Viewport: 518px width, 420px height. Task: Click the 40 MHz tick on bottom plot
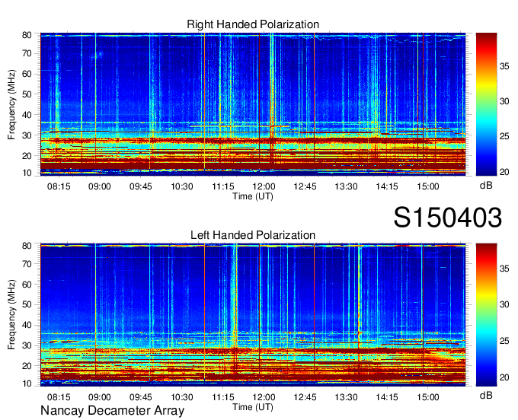pyautogui.click(x=27, y=325)
